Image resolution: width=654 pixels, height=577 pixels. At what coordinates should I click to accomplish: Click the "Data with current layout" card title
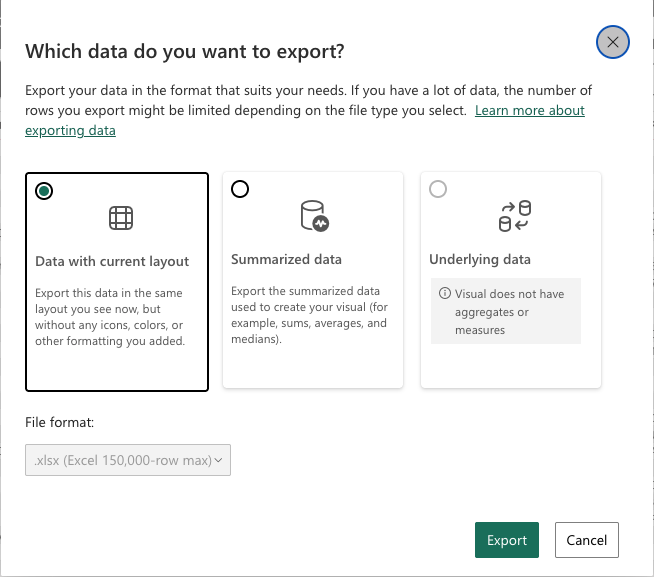[x=112, y=262]
